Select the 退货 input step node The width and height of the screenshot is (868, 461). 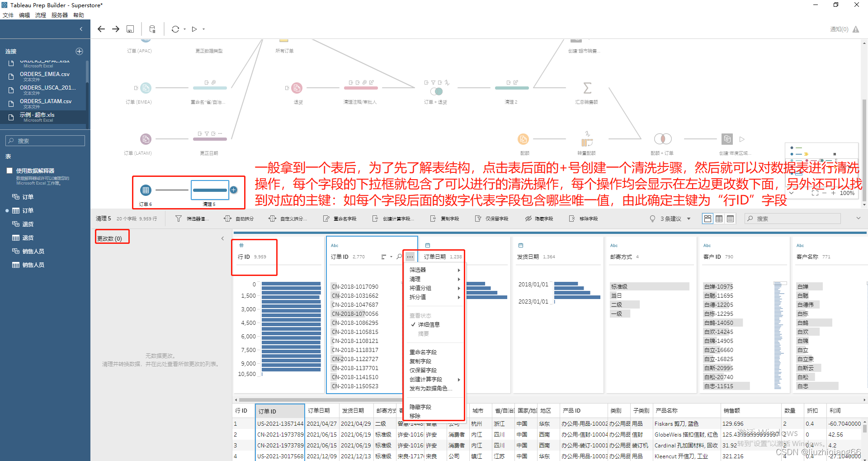tap(297, 88)
